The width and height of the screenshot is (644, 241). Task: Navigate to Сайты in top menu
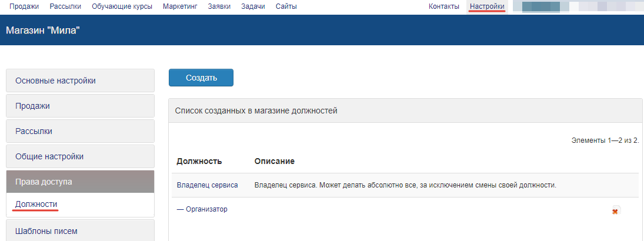(x=286, y=6)
